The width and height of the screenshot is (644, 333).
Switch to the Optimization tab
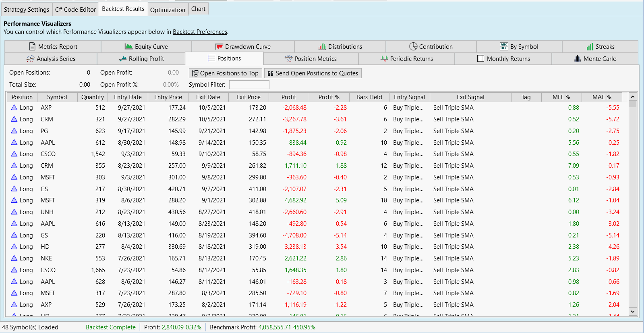coord(168,10)
